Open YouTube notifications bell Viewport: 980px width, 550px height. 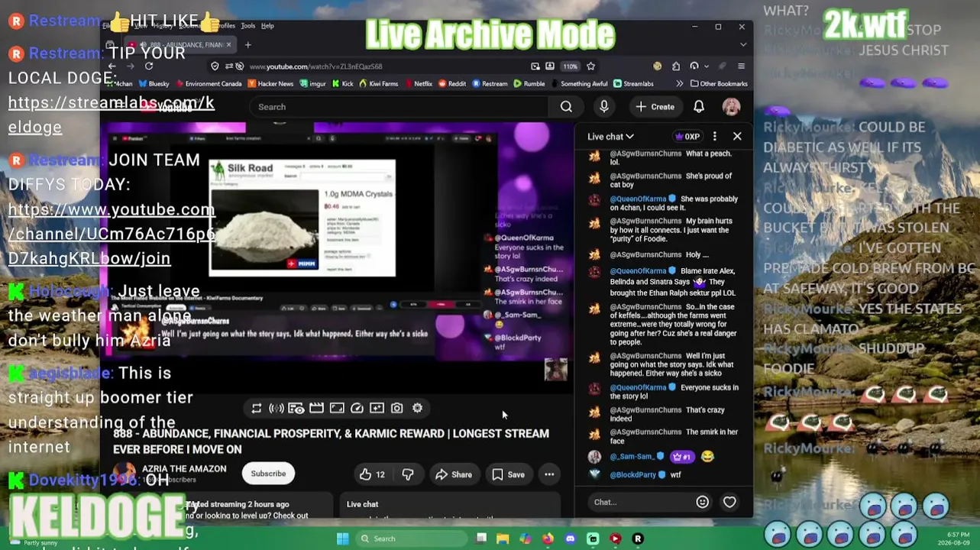(699, 107)
